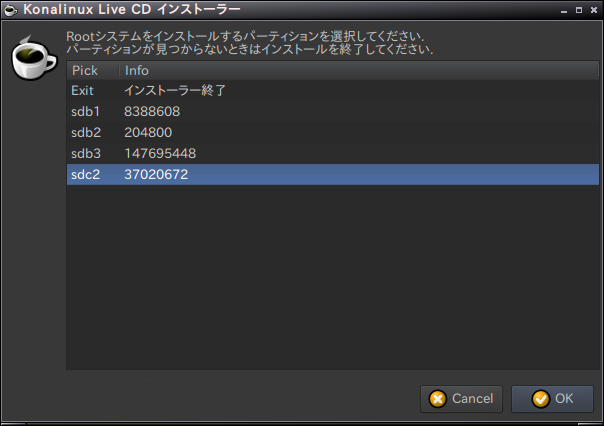Image resolution: width=604 pixels, height=426 pixels.
Task: Sort by the Pick column header
Action: coord(93,70)
